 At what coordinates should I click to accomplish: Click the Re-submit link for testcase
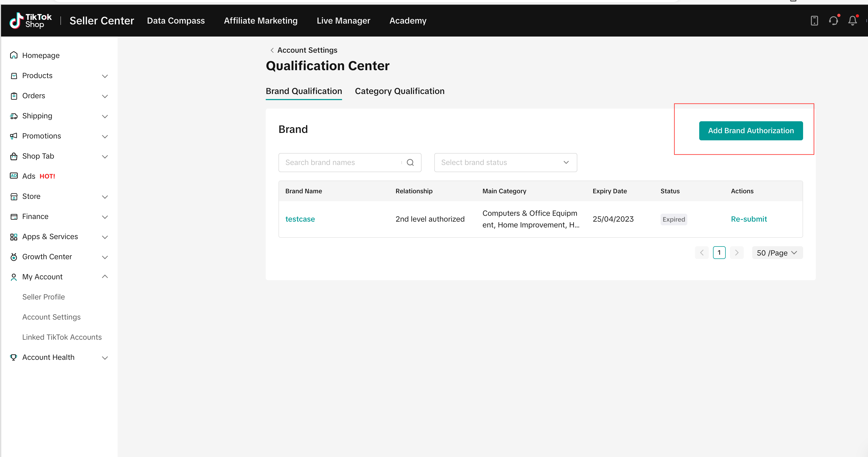pos(749,219)
